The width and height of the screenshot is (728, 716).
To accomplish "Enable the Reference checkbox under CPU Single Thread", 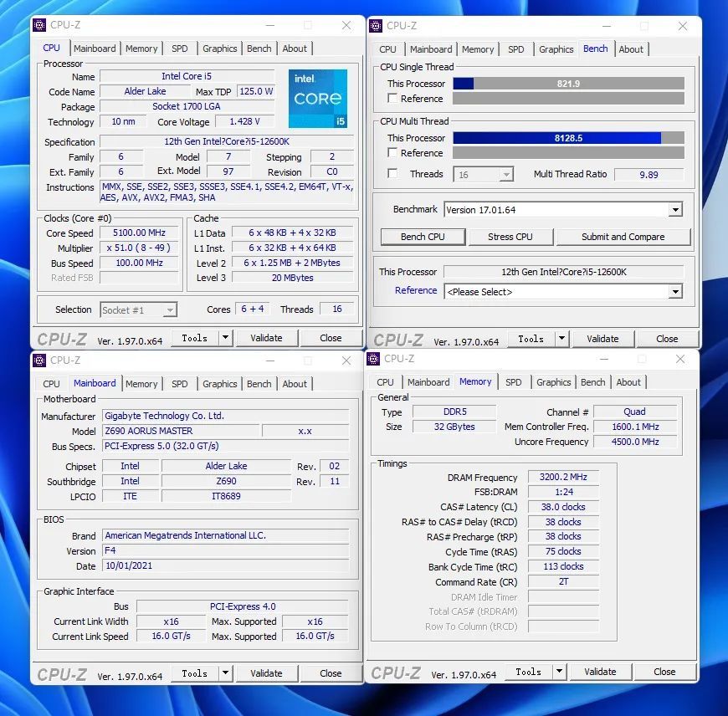I will click(392, 98).
